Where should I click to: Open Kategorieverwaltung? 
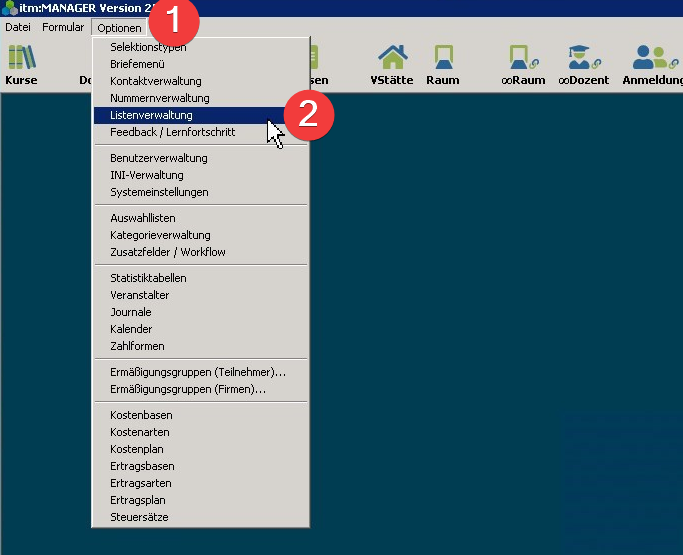click(201, 235)
